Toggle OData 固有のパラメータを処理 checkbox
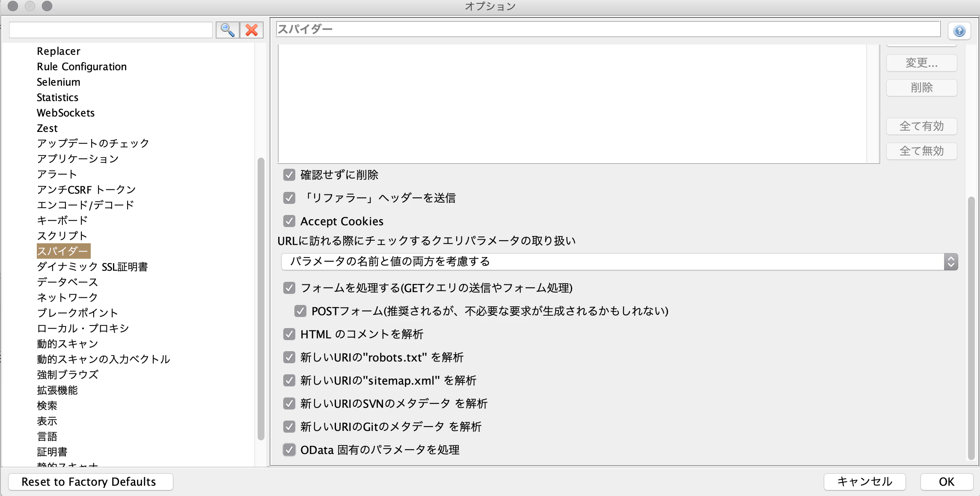980x496 pixels. click(289, 450)
